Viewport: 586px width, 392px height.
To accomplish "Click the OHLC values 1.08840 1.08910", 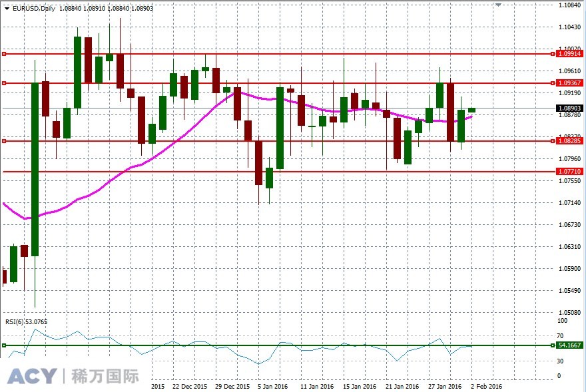I will point(82,8).
